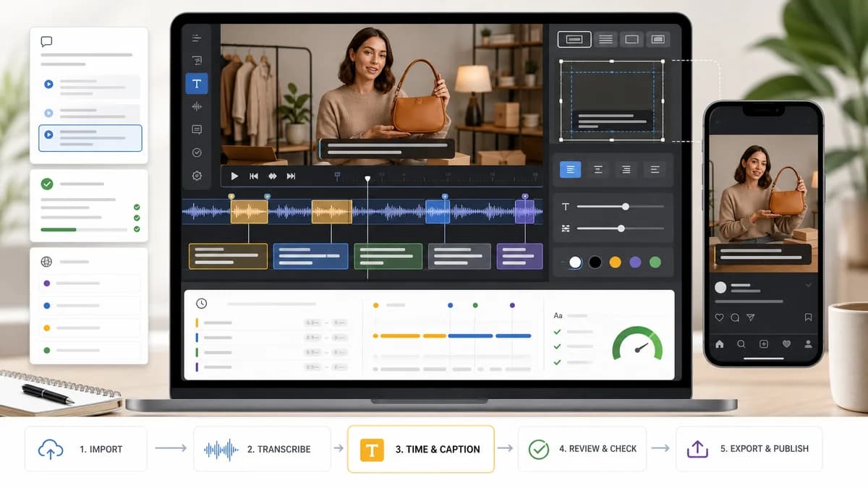Pick the purple caption color swatch in the style panel
Image resolution: width=868 pixels, height=488 pixels.
[x=635, y=262]
